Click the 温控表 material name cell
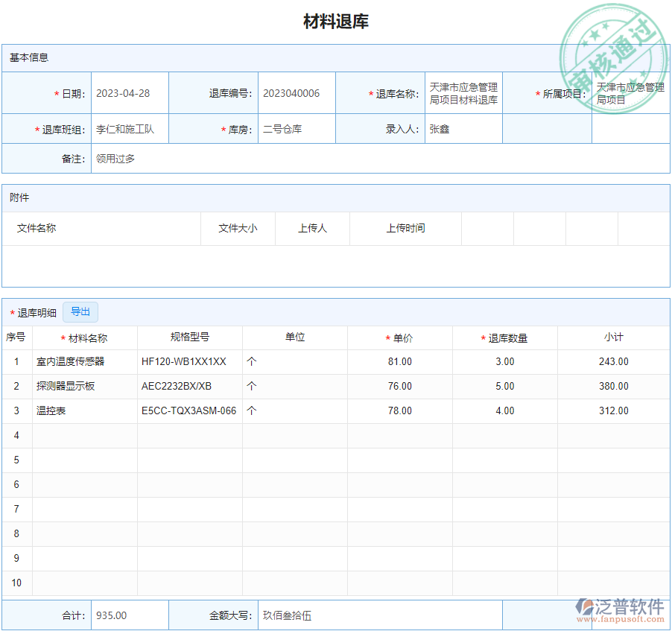Screen dimensions: 672x631 point(52,411)
